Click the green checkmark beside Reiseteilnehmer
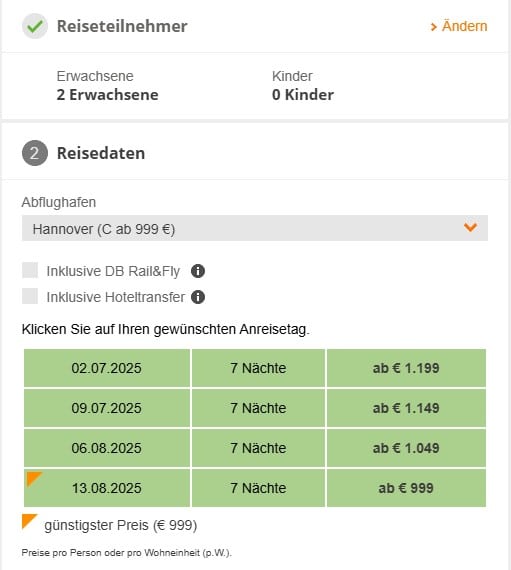This screenshot has width=511, height=570. 35,26
